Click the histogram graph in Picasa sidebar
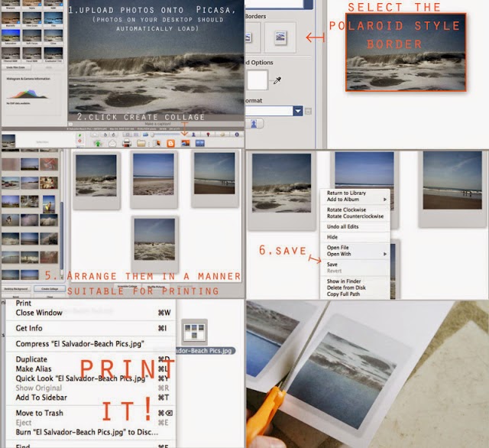The image size is (489, 448). [28, 94]
